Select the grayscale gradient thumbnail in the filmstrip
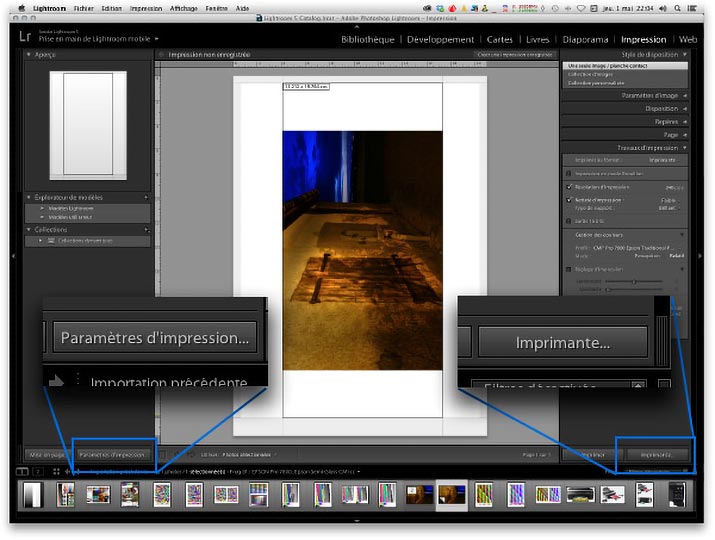Screen dimensions: 715x540 click(x=32, y=495)
